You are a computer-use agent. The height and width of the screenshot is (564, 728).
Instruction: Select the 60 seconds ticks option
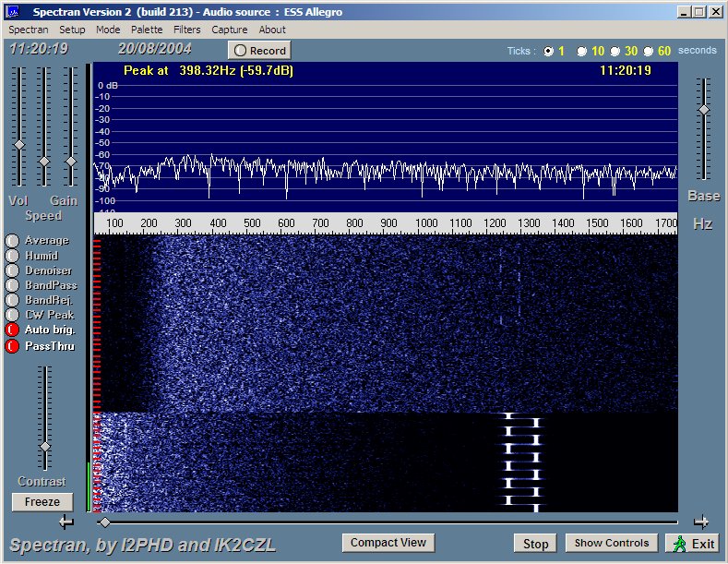pos(649,51)
